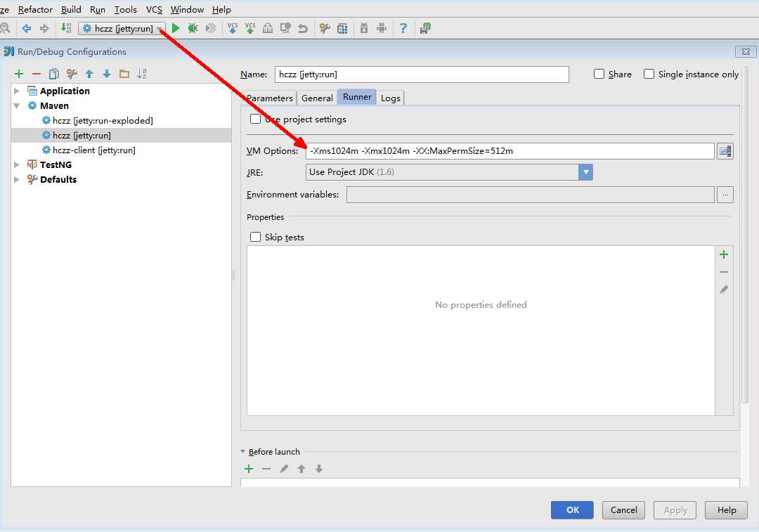Open the run configuration selector dropdown
759x532 pixels.
[122, 29]
